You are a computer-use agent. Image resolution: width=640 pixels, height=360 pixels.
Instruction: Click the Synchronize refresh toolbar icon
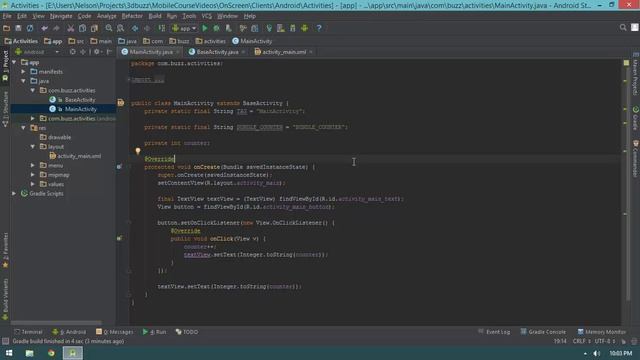(x=30, y=28)
